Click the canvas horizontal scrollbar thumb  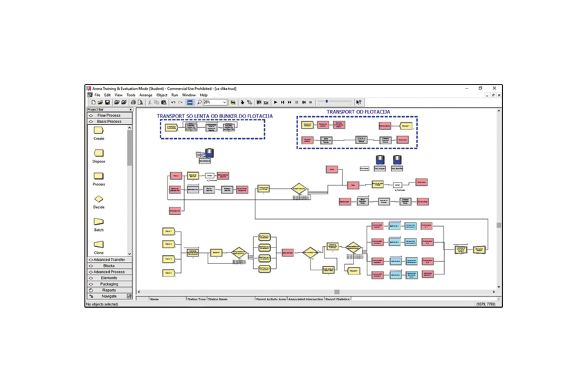click(x=337, y=292)
